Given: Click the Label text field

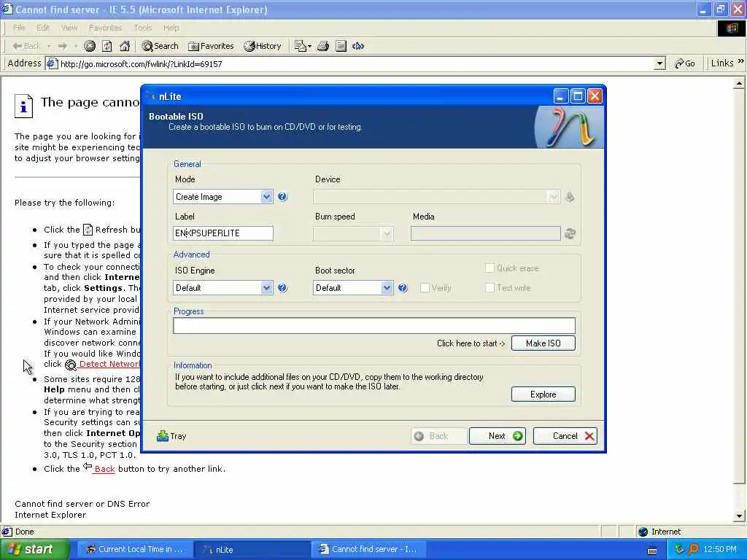Looking at the screenshot, I should click(223, 233).
